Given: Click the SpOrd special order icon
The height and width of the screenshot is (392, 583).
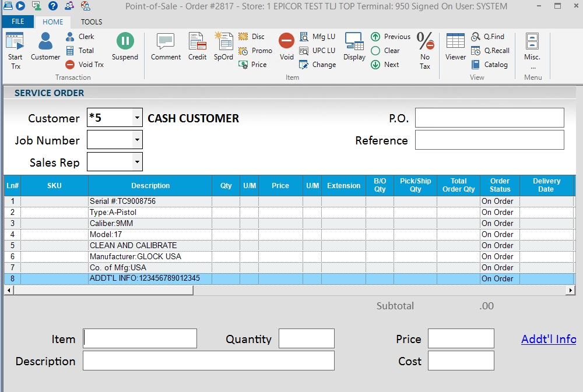Looking at the screenshot, I should click(x=223, y=47).
